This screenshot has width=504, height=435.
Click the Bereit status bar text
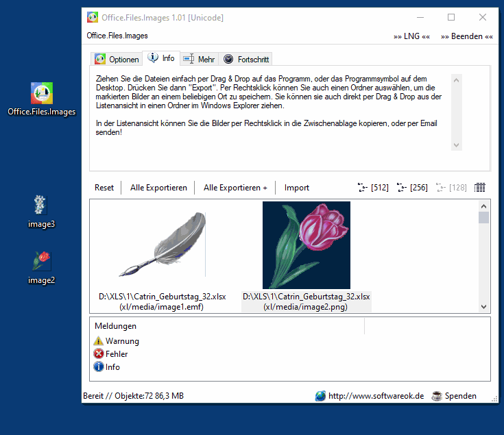(133, 396)
